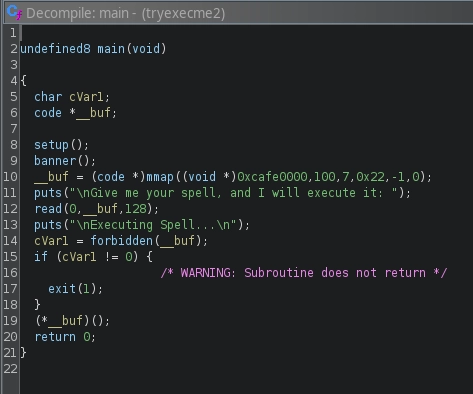Click the Decompile: main title bar

[x=238, y=13]
